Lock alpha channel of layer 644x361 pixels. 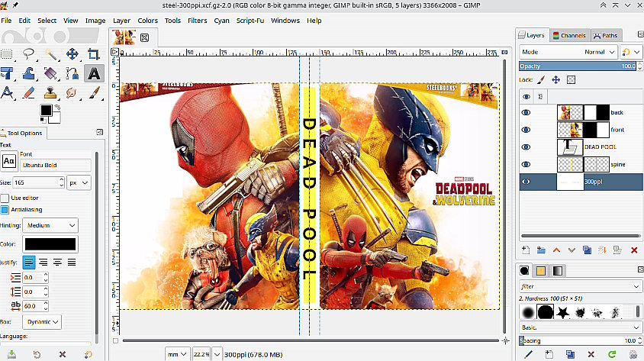(571, 79)
